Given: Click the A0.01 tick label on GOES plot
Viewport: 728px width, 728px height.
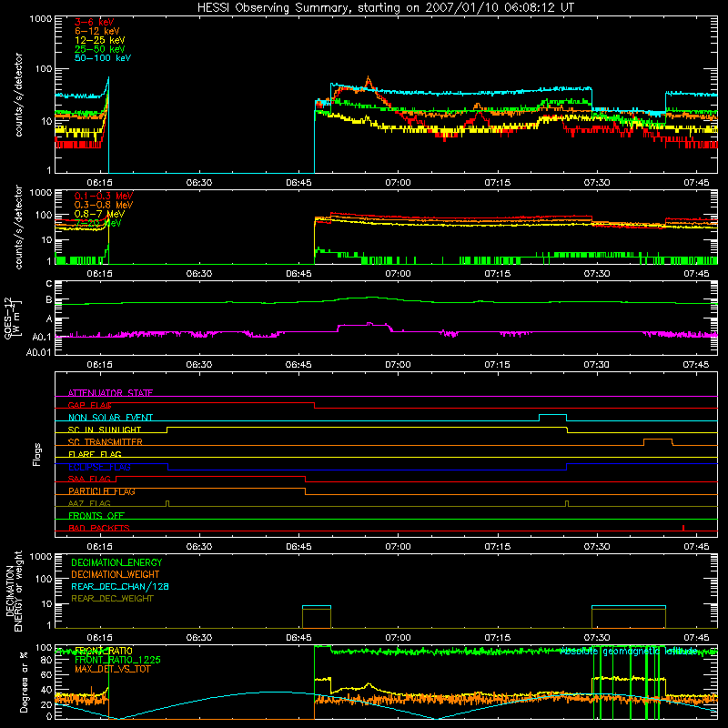Looking at the screenshot, I should [38, 353].
